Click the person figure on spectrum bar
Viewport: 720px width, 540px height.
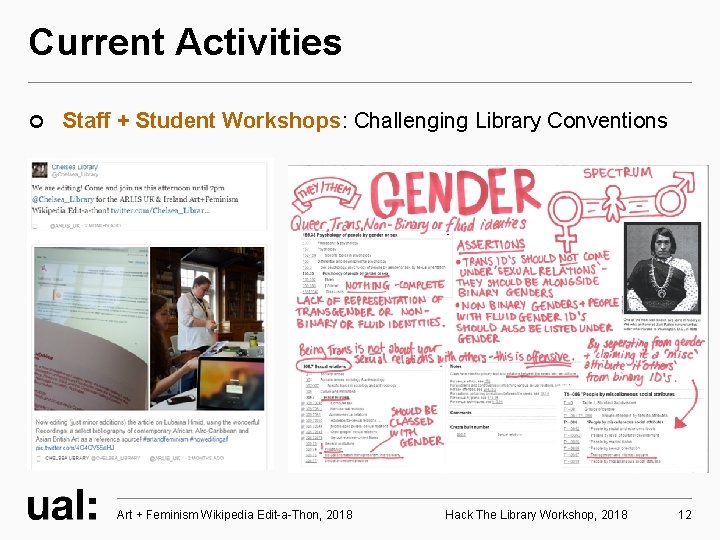pyautogui.click(x=613, y=203)
